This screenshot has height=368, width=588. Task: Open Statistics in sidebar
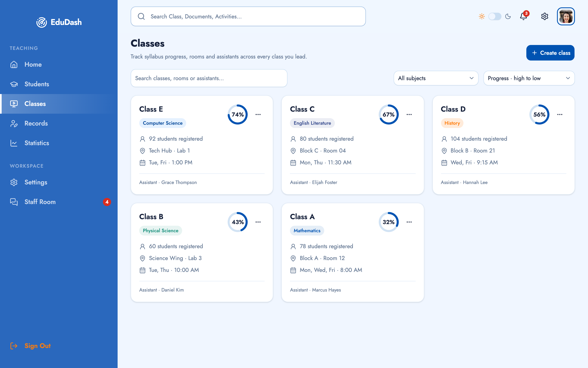tap(59, 143)
